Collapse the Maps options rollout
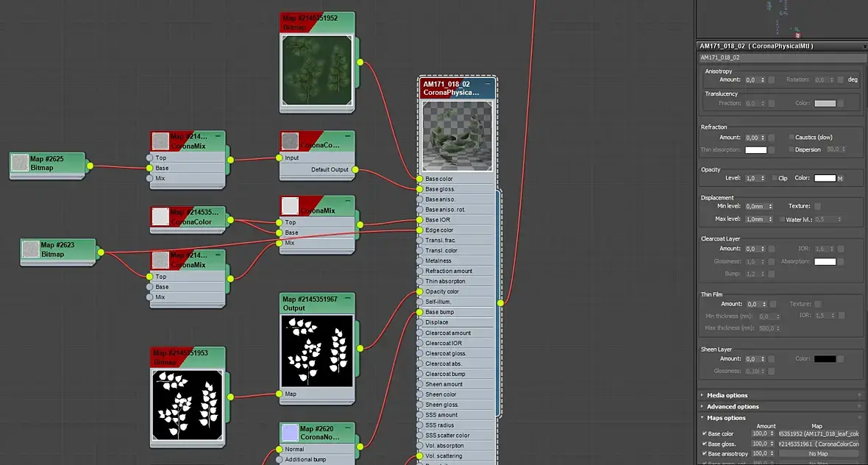Screen dimensions: 868x465 click(x=726, y=418)
